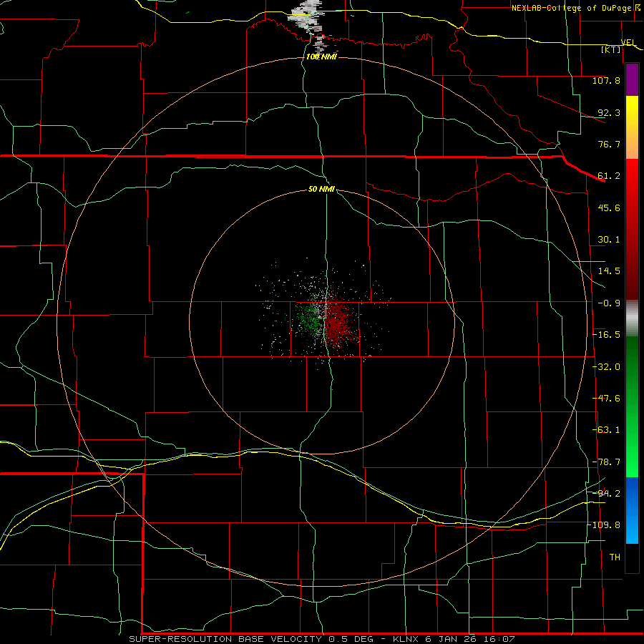644x644 pixels.
Task: Pick the gray near-zero segment of the color bar
Action: (x=632, y=318)
